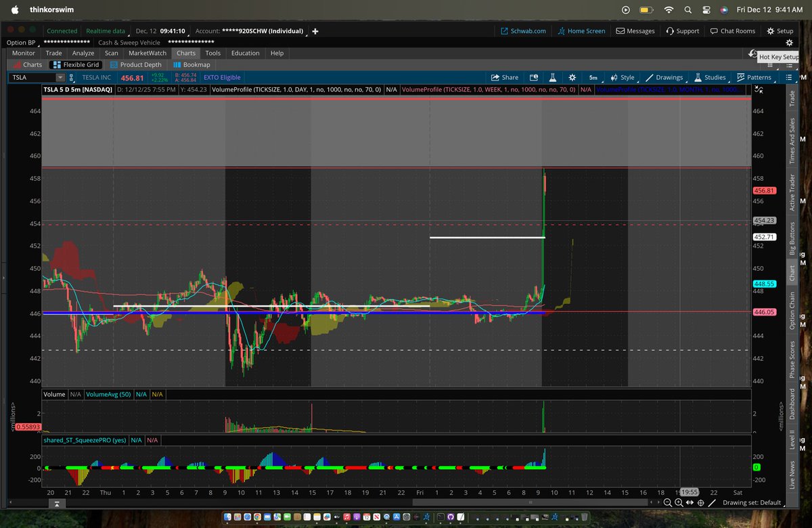Click the plus icon to add account gadget
812x528 pixels.
point(315,31)
